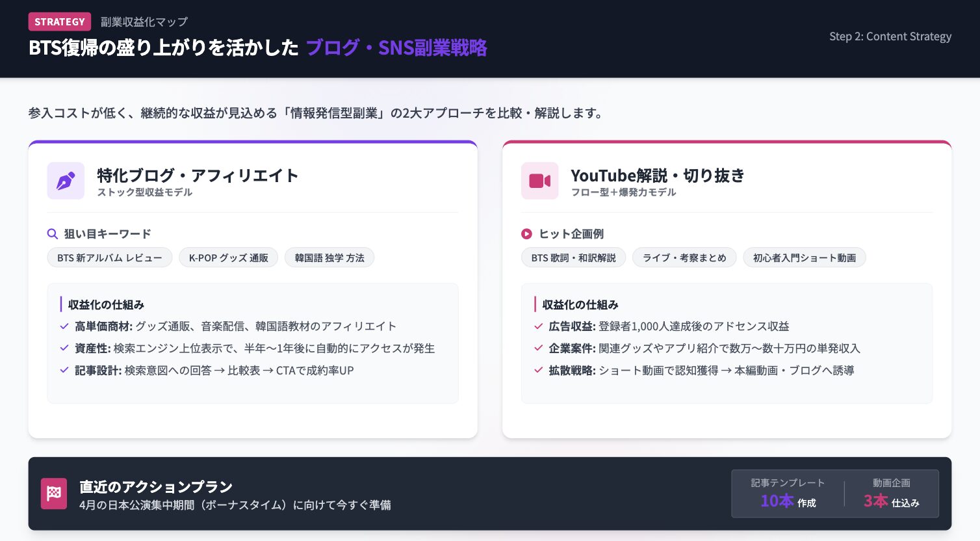Click the pen nib blog icon
Screen dimensions: 980x541
tap(66, 181)
